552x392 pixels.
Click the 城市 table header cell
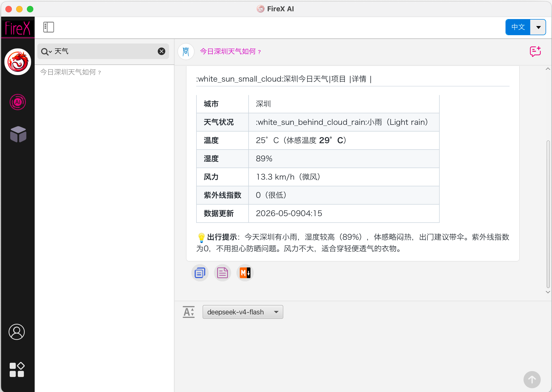223,104
